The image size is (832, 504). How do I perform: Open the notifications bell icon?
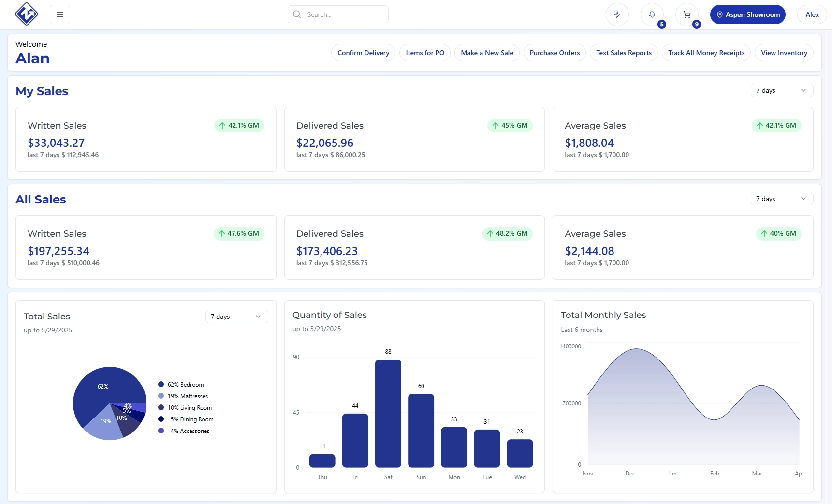[x=652, y=14]
